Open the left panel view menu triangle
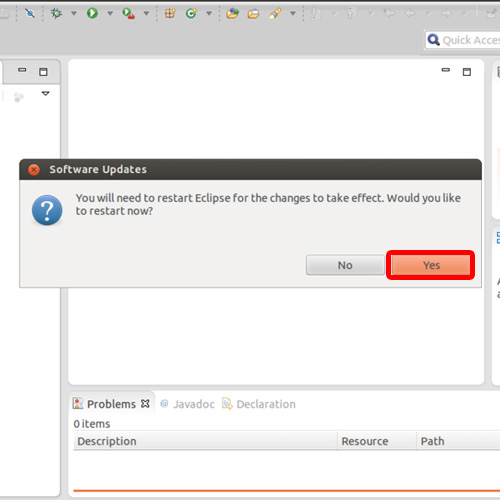This screenshot has width=500, height=500. tap(46, 94)
